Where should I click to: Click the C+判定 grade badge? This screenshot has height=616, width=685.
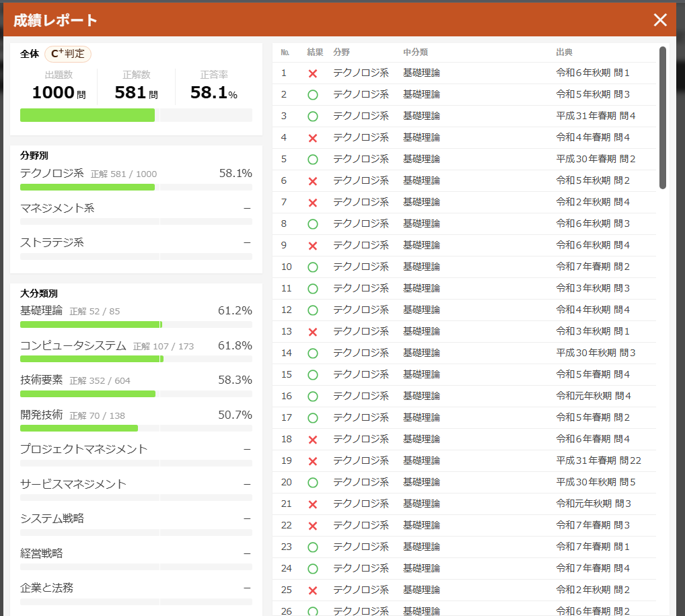[68, 54]
